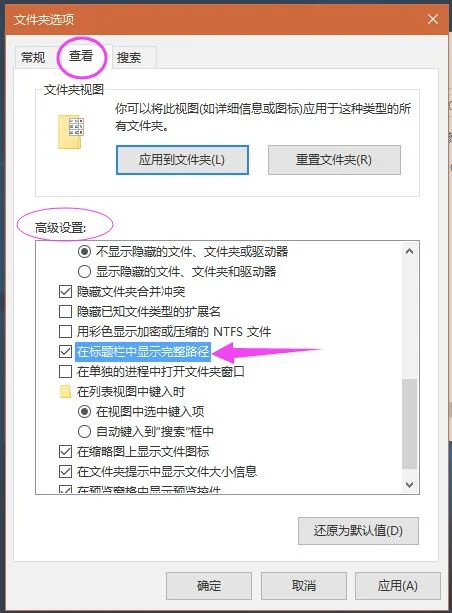The height and width of the screenshot is (613, 452).
Task: Select 显示隐藏的文件、文件夹和驱动器 radio button
Action: tap(84, 271)
